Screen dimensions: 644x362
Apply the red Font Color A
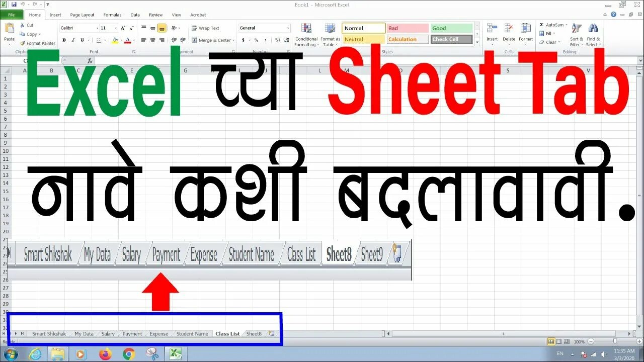click(x=128, y=40)
